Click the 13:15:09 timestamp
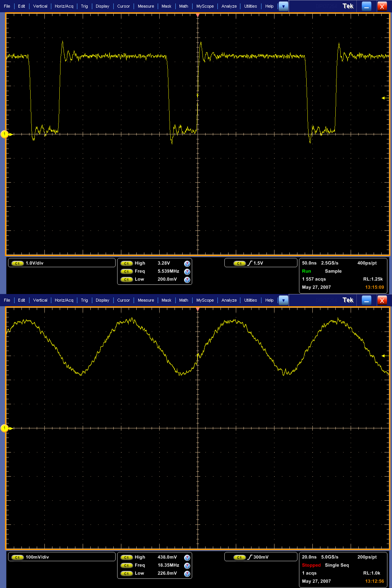Screen dimensions: 392x588 (x=374, y=287)
